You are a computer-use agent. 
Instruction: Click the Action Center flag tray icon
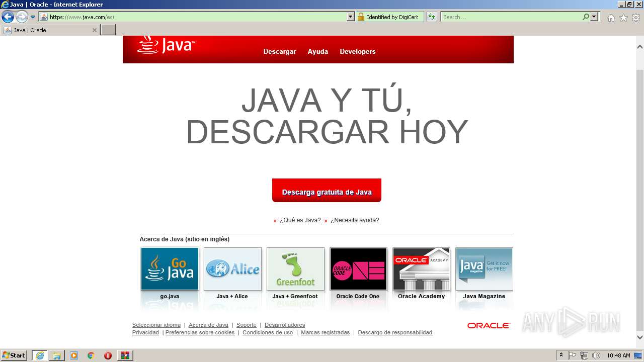[572, 355]
